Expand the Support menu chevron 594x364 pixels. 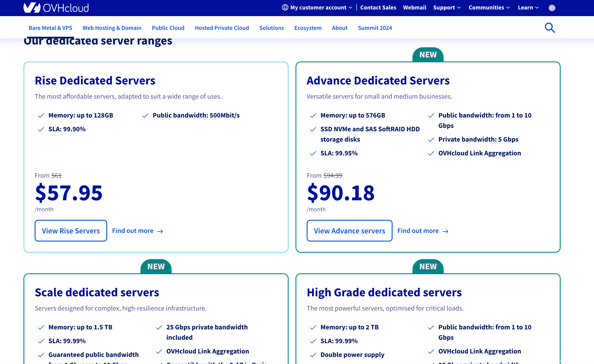tap(459, 8)
